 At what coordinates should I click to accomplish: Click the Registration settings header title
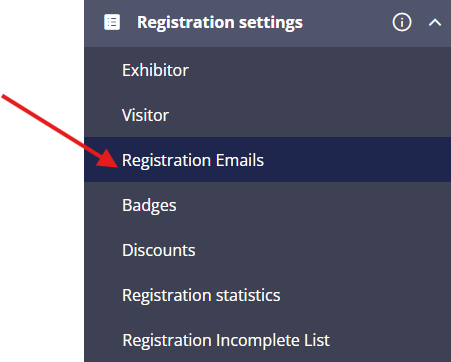click(220, 23)
